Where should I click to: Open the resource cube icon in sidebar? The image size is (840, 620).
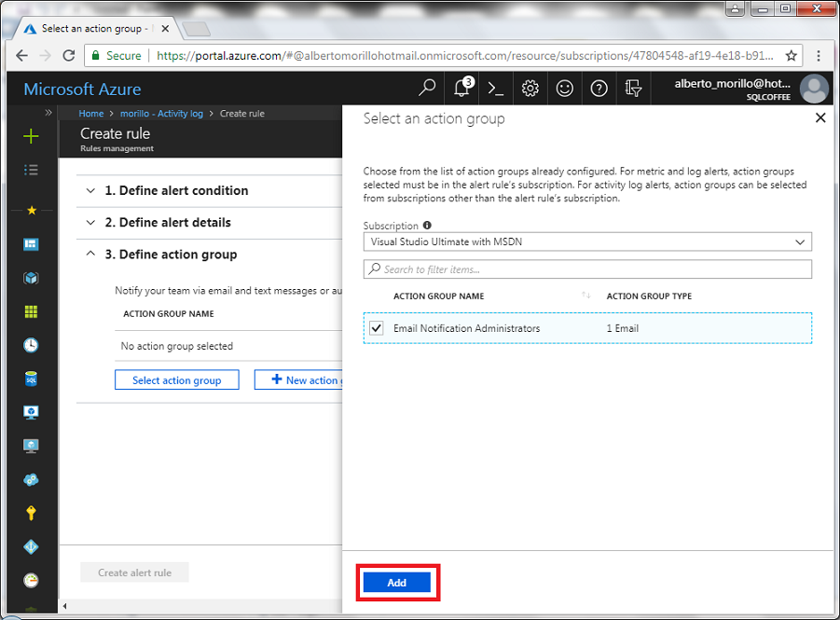click(31, 278)
